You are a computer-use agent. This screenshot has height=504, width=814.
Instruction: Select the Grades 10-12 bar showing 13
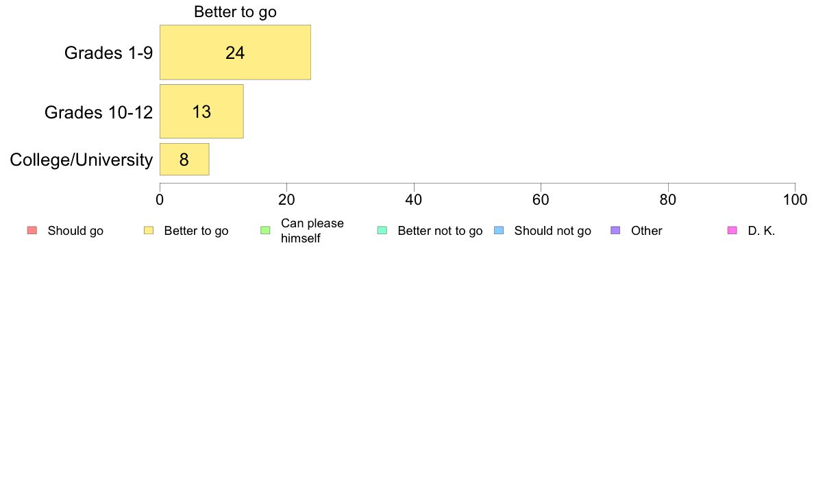[x=201, y=112]
